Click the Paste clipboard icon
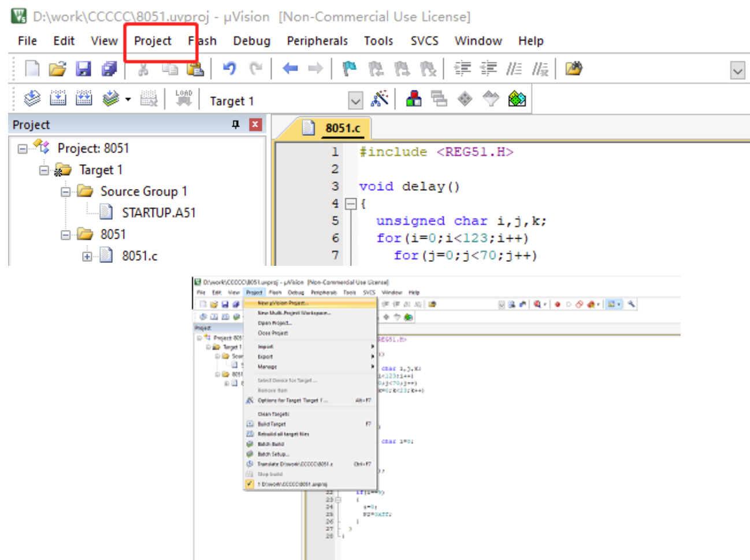 195,69
